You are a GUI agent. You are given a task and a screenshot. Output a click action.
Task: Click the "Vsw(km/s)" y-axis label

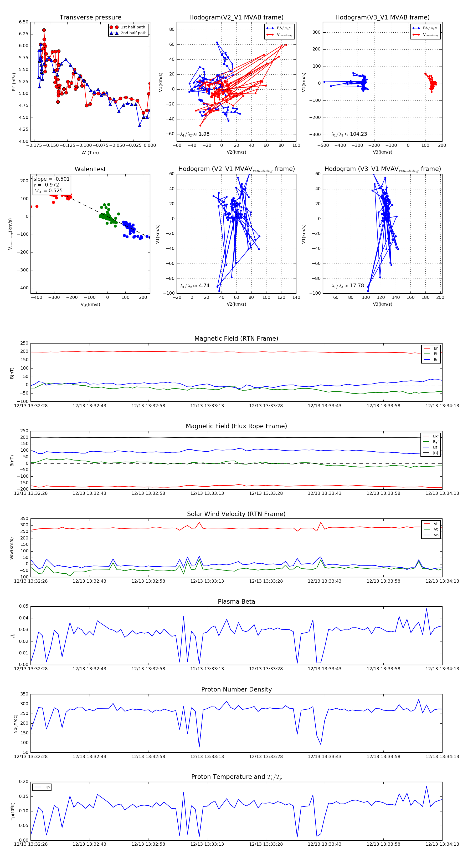click(12, 548)
